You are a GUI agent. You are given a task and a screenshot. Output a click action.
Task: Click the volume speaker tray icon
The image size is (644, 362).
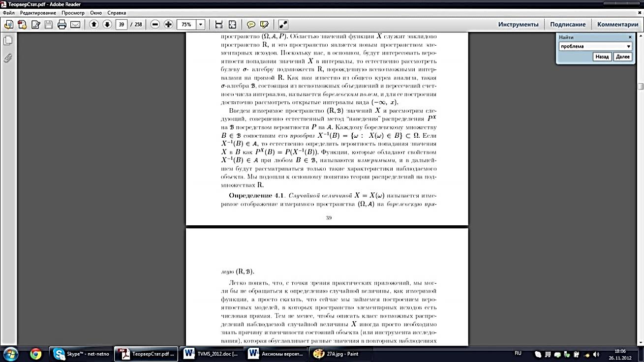(x=596, y=354)
